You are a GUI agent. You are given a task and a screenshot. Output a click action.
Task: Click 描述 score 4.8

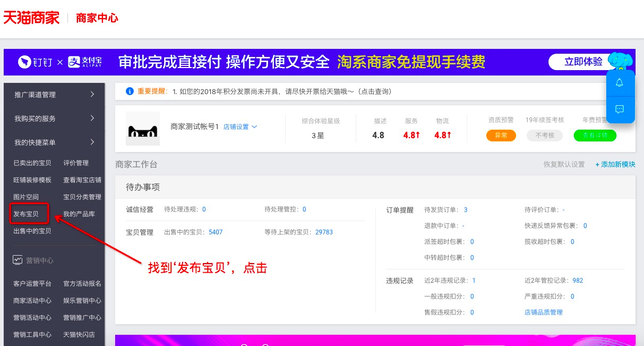pos(378,135)
